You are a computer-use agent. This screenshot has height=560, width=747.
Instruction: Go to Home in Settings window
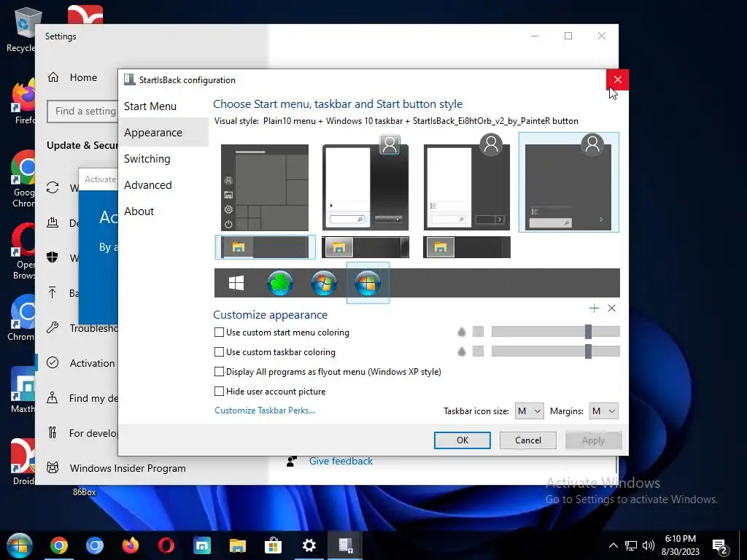(x=83, y=77)
